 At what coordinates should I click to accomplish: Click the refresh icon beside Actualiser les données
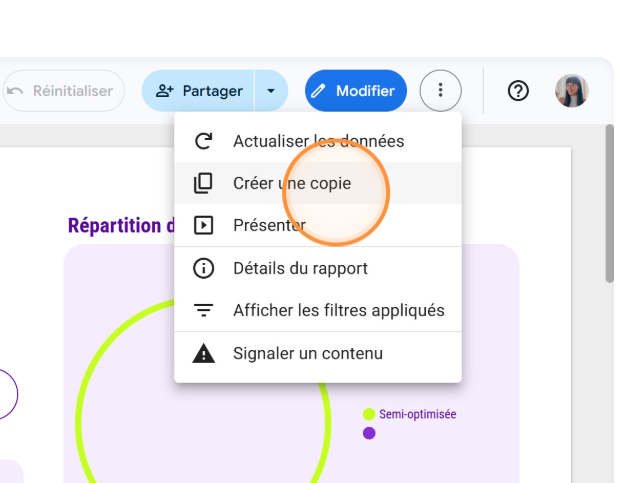click(203, 141)
